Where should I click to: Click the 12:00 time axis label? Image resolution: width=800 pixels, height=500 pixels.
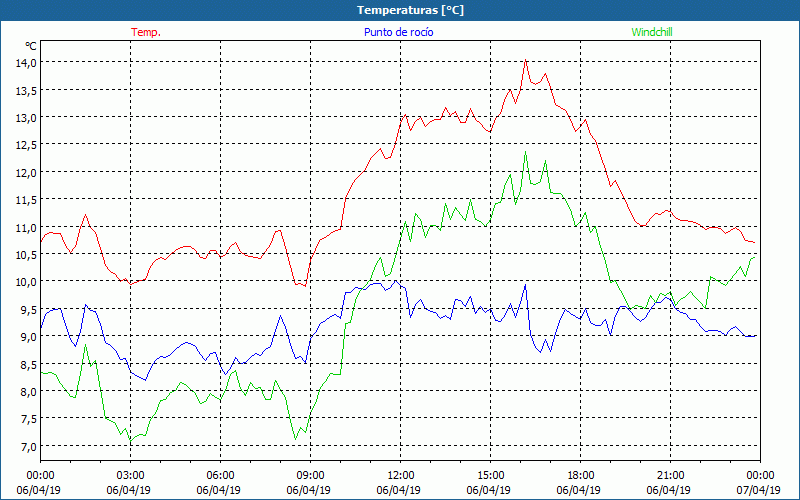pyautogui.click(x=401, y=476)
